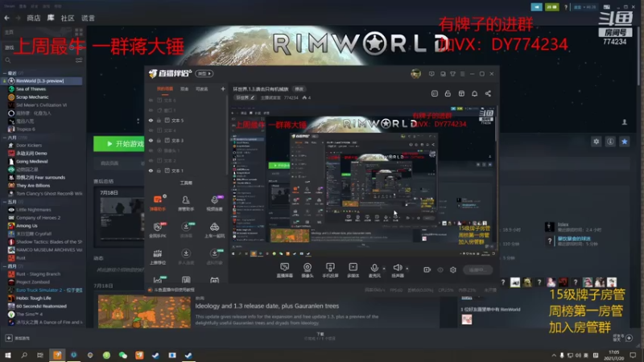Switch the library to grid view icon
This screenshot has height=362, width=644.
coord(79,32)
